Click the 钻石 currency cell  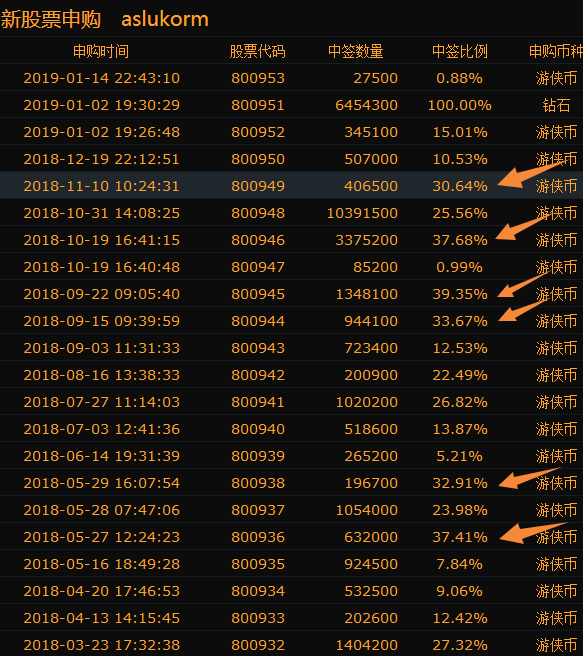[556, 105]
